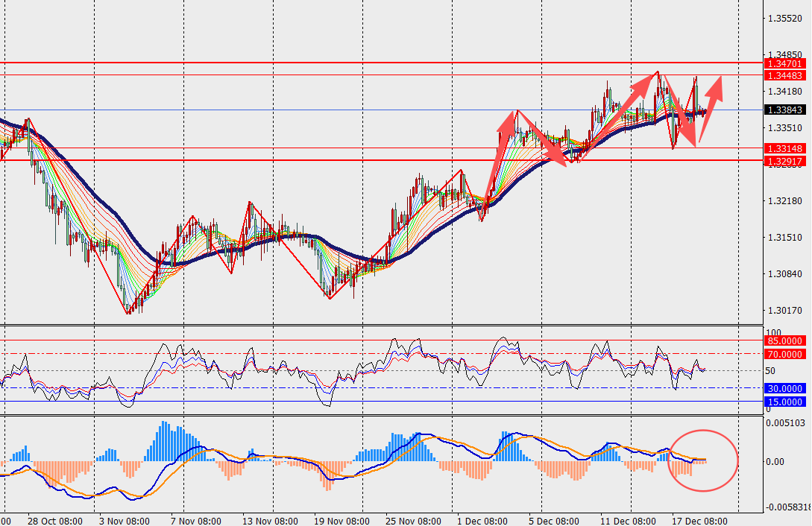Click the red circle on MACD histogram
Image resolution: width=812 pixels, height=526 pixels.
click(x=704, y=460)
